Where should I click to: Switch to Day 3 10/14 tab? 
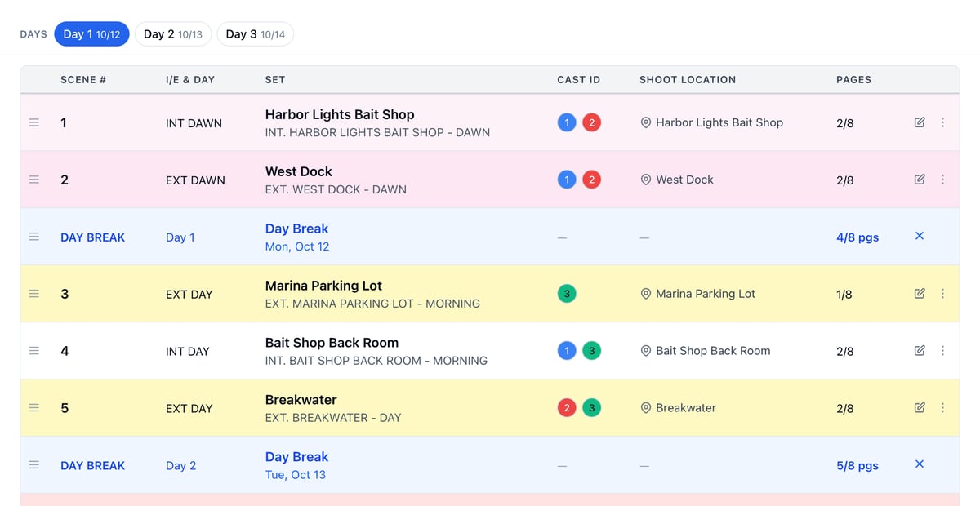(256, 34)
